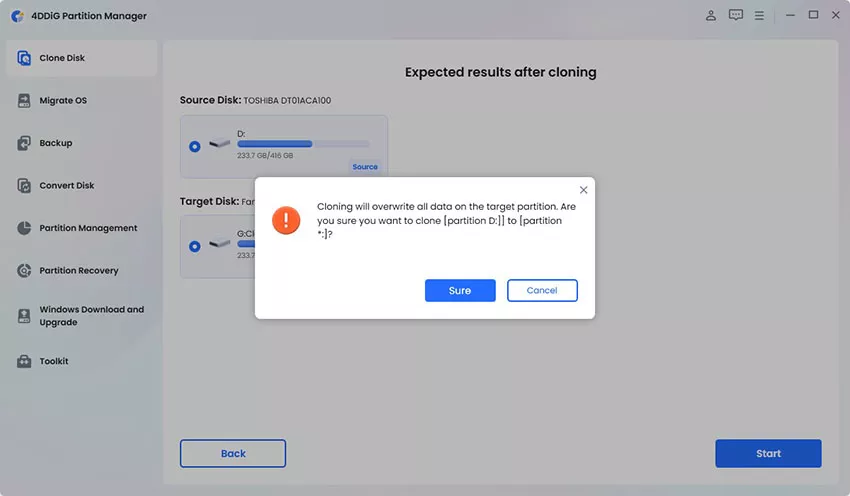Click the D: partition usage bar

[x=303, y=144]
